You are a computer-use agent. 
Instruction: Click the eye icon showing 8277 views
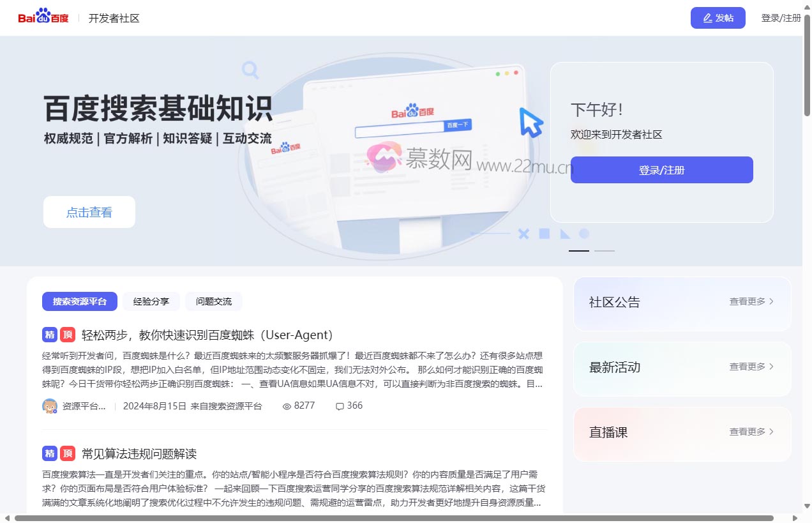pos(289,406)
